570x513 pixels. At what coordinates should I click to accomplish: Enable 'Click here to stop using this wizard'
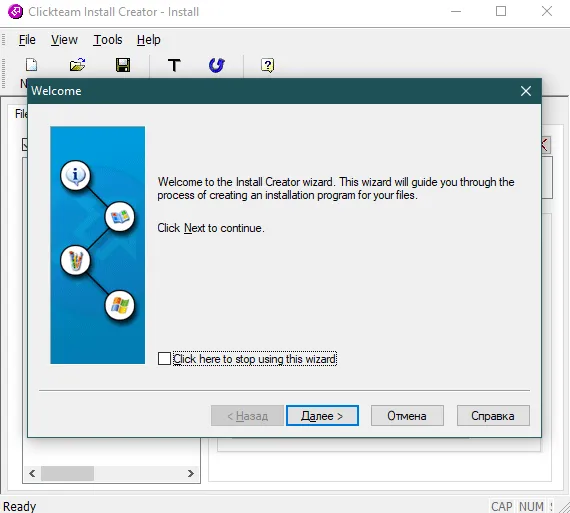point(164,358)
